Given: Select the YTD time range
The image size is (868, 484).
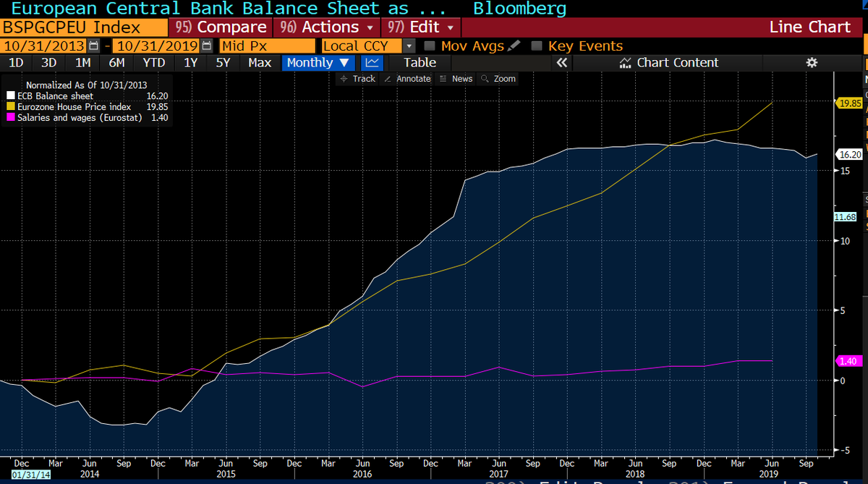Looking at the screenshot, I should pyautogui.click(x=153, y=63).
